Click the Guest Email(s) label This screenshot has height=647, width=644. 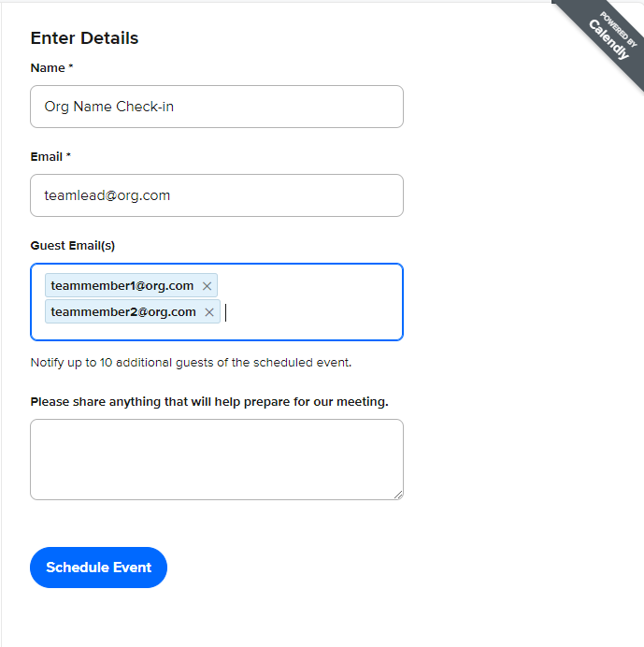[73, 246]
